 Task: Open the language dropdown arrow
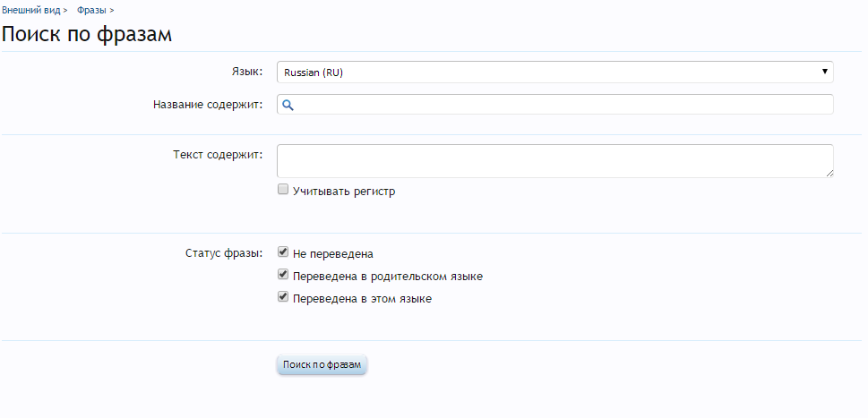(824, 72)
